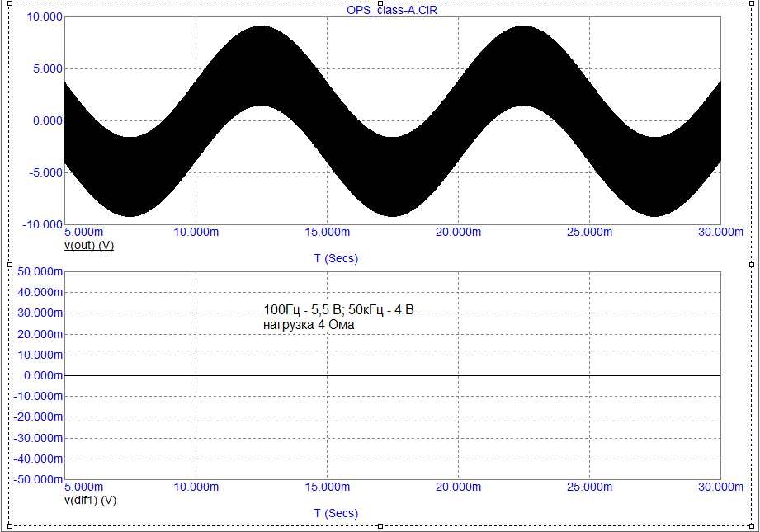The image size is (760, 532).
Task: Click the -5.000 y-axis label on upper plot
Action: 46,173
